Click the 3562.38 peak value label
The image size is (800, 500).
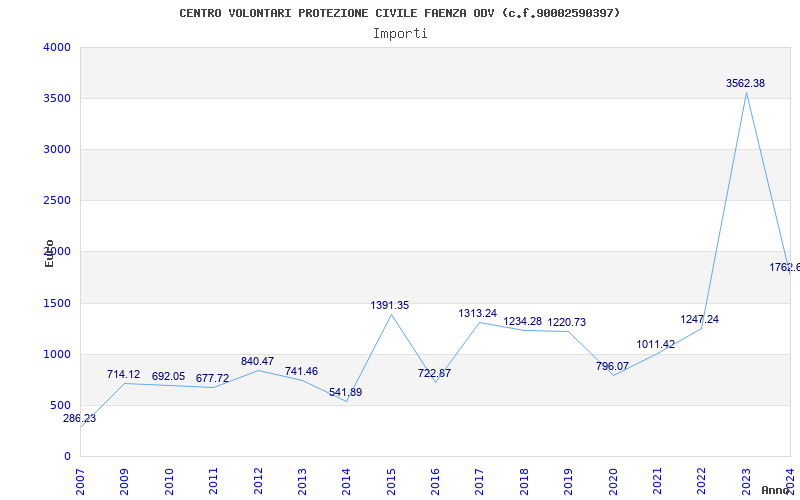point(745,84)
